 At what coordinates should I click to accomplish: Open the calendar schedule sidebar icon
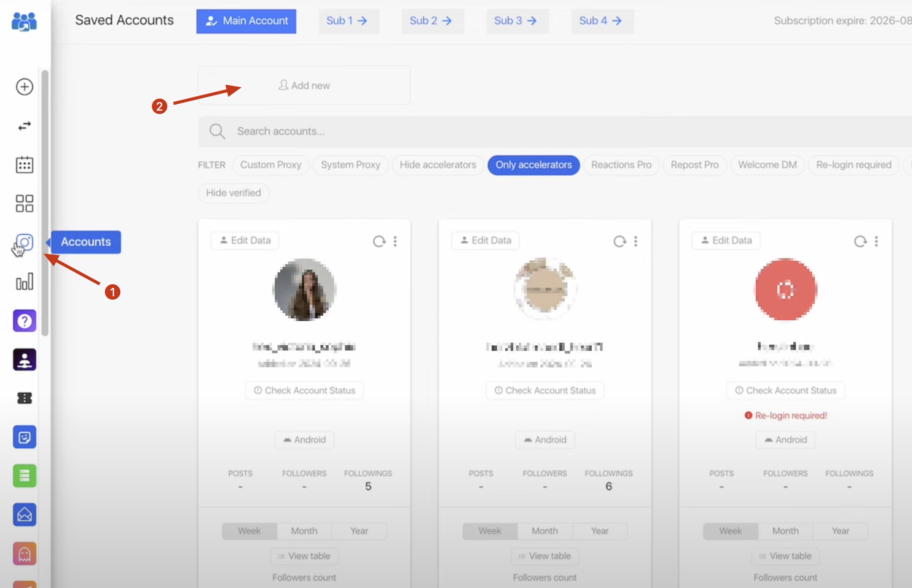[24, 165]
